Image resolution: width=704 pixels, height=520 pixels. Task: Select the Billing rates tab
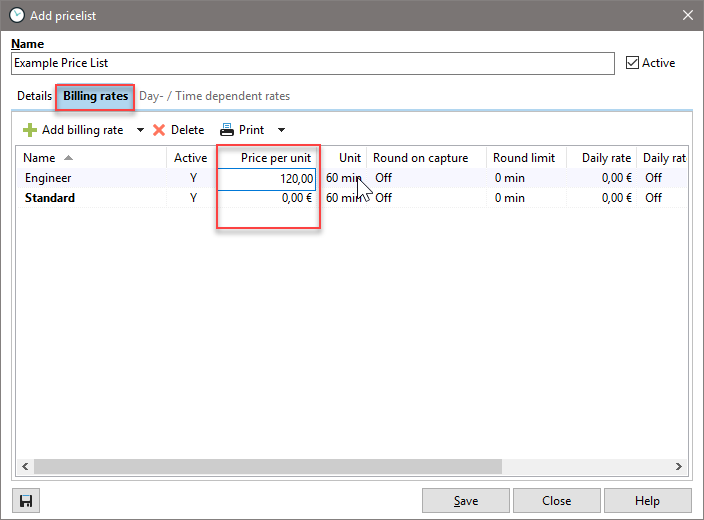pos(95,96)
